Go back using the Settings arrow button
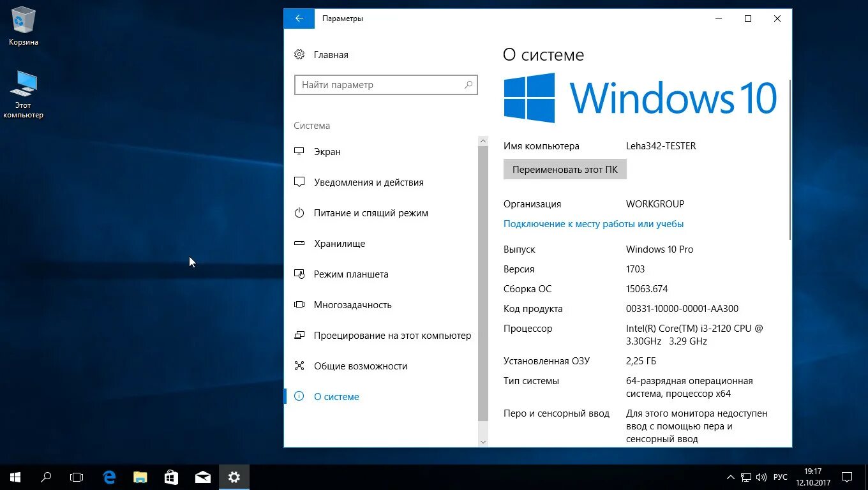 pos(299,19)
